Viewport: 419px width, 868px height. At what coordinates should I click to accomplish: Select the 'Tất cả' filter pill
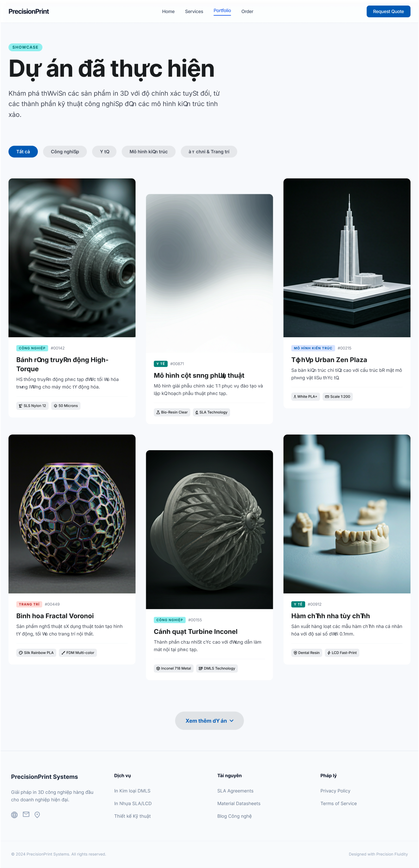click(23, 151)
